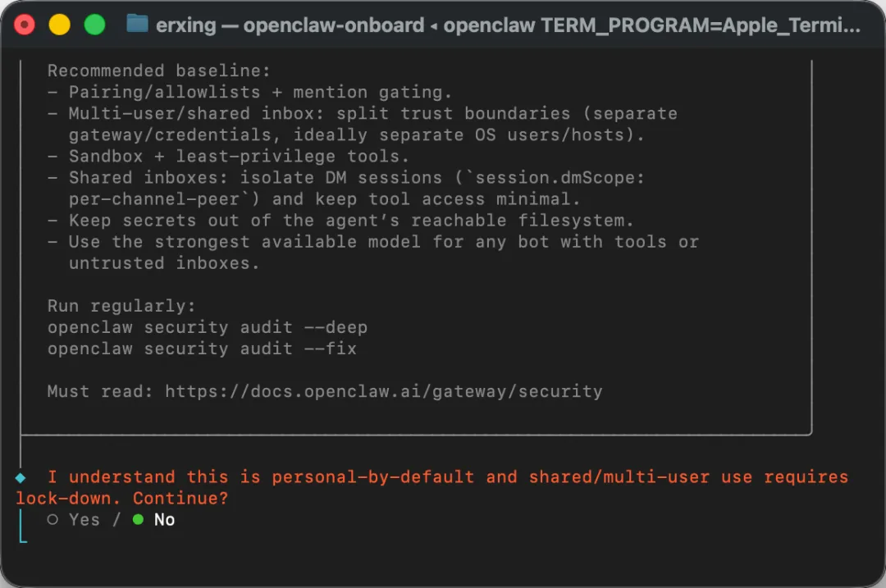Click the 'Recommended baseline:' heading text
The width and height of the screenshot is (886, 588).
(159, 71)
